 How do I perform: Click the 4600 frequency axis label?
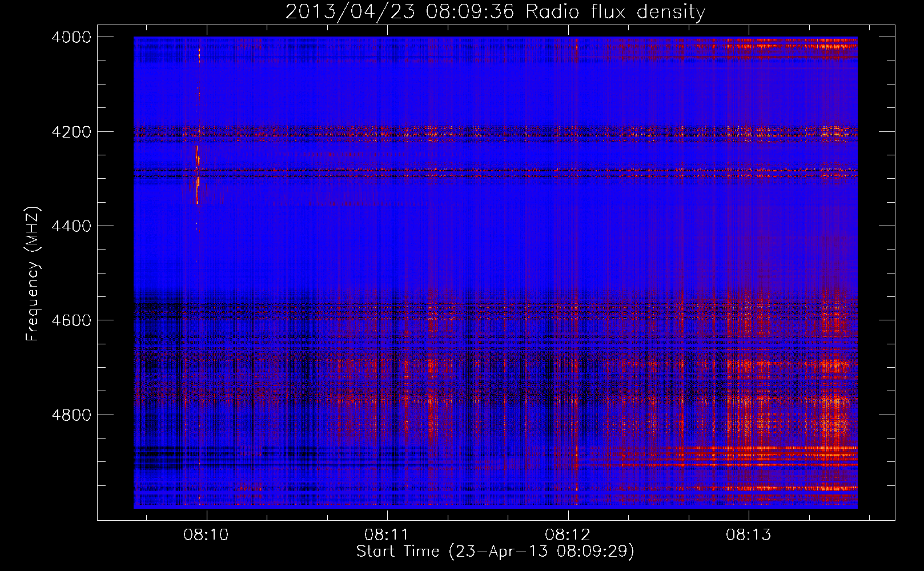click(71, 320)
